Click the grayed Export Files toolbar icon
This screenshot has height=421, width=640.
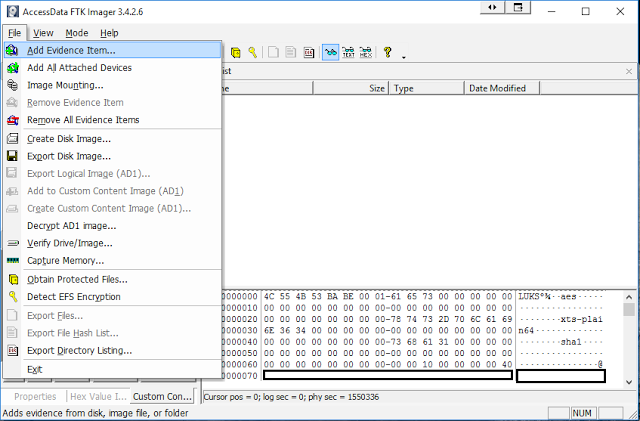tap(273, 52)
